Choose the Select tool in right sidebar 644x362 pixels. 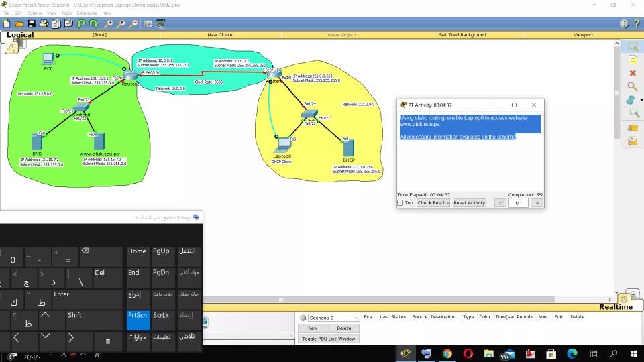point(633,46)
